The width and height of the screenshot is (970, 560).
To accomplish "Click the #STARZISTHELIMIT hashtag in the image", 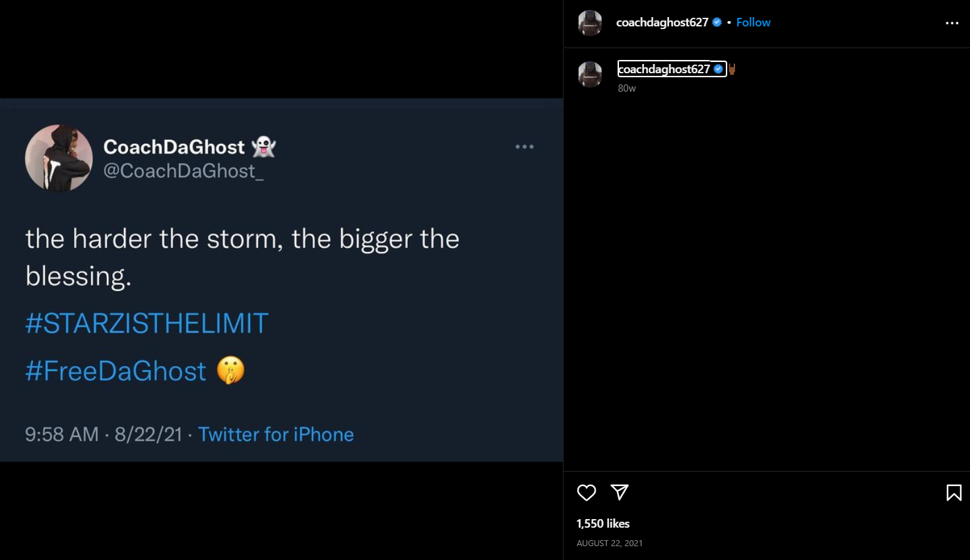I will (146, 324).
